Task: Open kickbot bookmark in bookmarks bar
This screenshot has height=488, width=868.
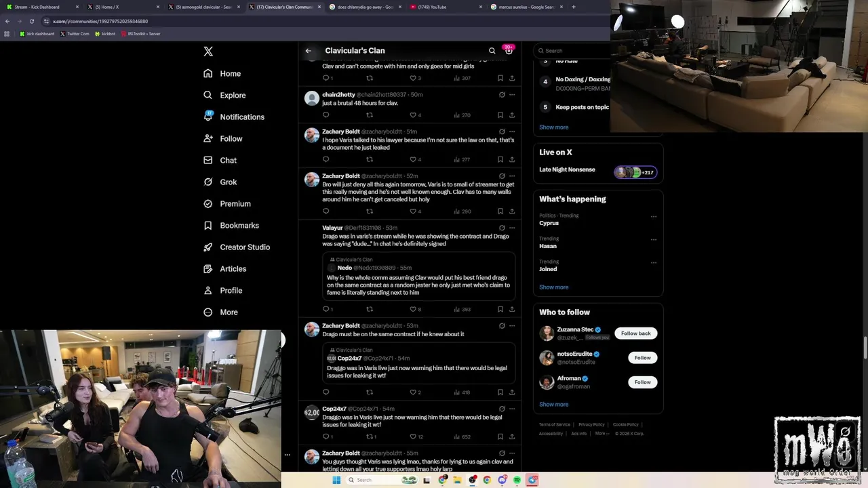Action: pyautogui.click(x=105, y=33)
